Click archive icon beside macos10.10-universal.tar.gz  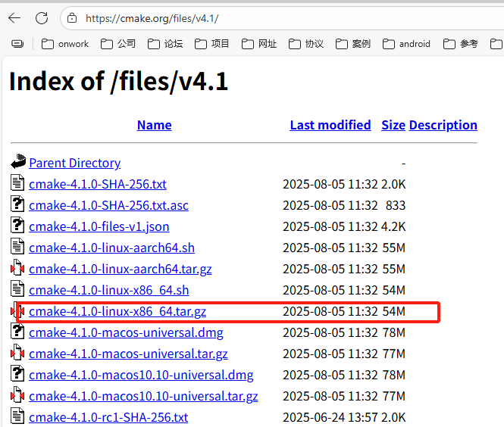17,394
